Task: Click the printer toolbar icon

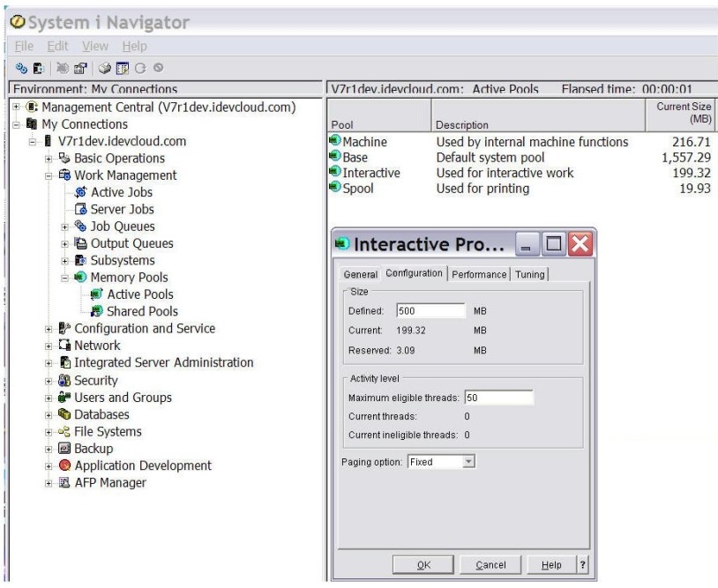Action: click(x=105, y=68)
